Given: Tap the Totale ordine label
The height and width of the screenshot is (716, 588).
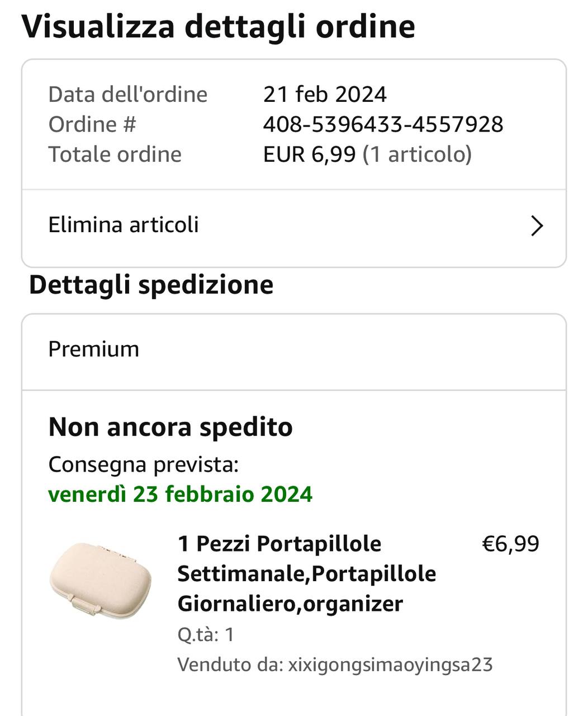Looking at the screenshot, I should [115, 154].
